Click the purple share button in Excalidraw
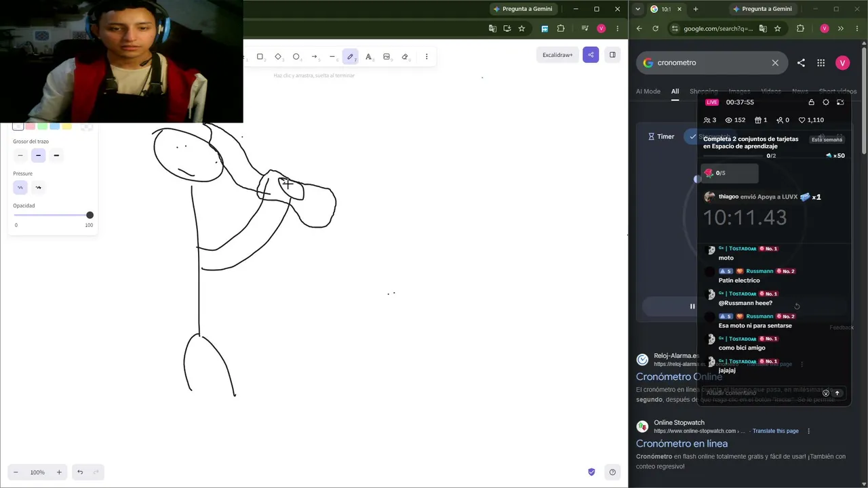This screenshot has width=868, height=488. tap(591, 55)
